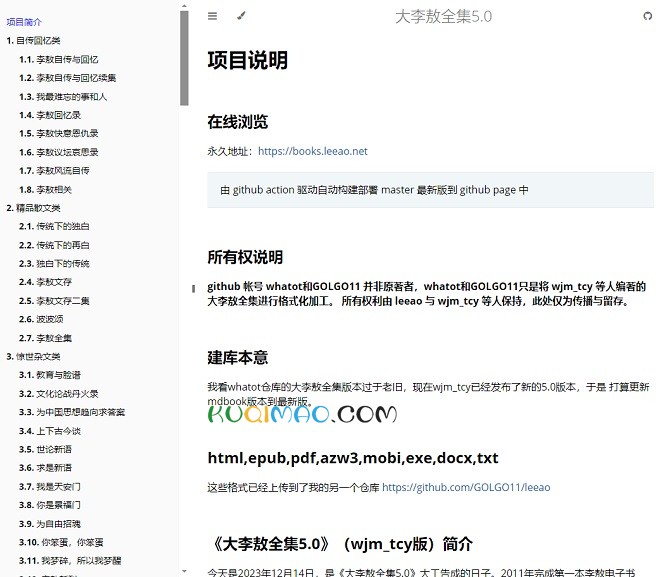Image resolution: width=666 pixels, height=577 pixels.
Task: Open 项目简介 in the sidebar
Action: tap(24, 22)
